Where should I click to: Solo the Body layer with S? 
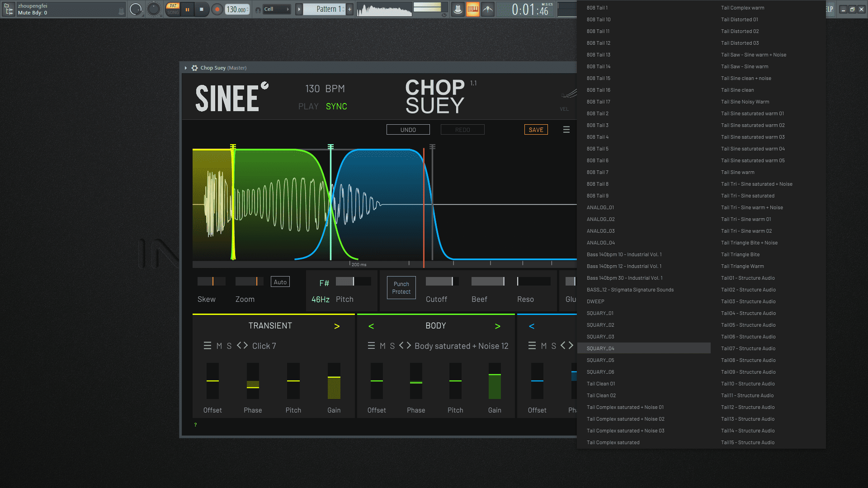(x=392, y=346)
